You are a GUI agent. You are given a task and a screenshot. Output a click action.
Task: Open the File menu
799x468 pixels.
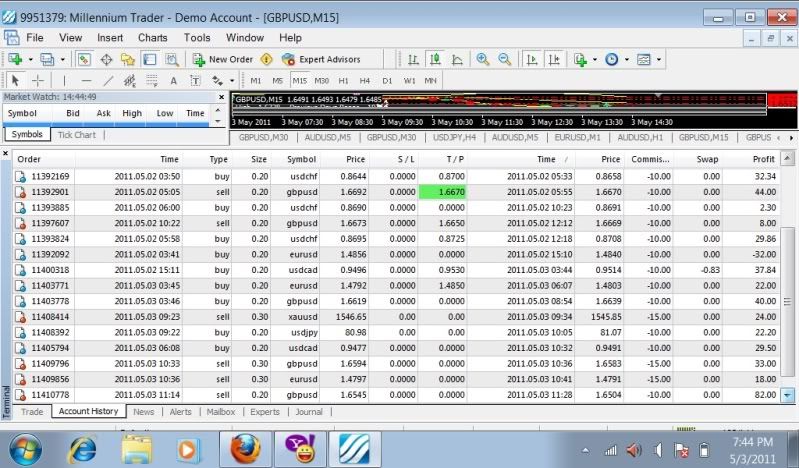point(35,38)
